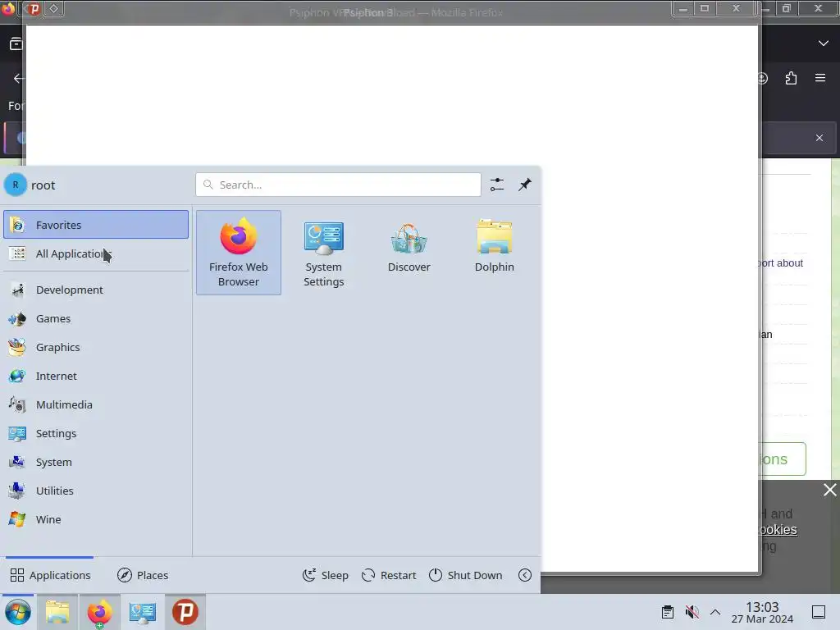Open the Internet category

click(x=96, y=376)
